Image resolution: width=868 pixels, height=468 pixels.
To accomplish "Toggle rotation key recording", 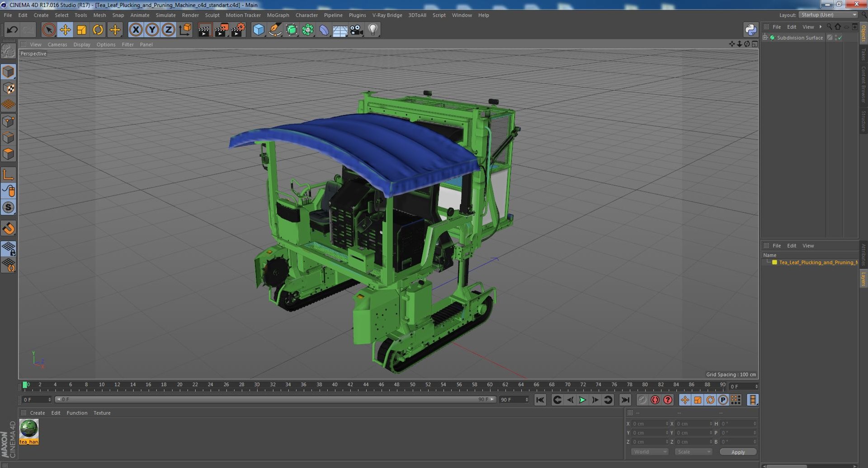I will (x=710, y=400).
